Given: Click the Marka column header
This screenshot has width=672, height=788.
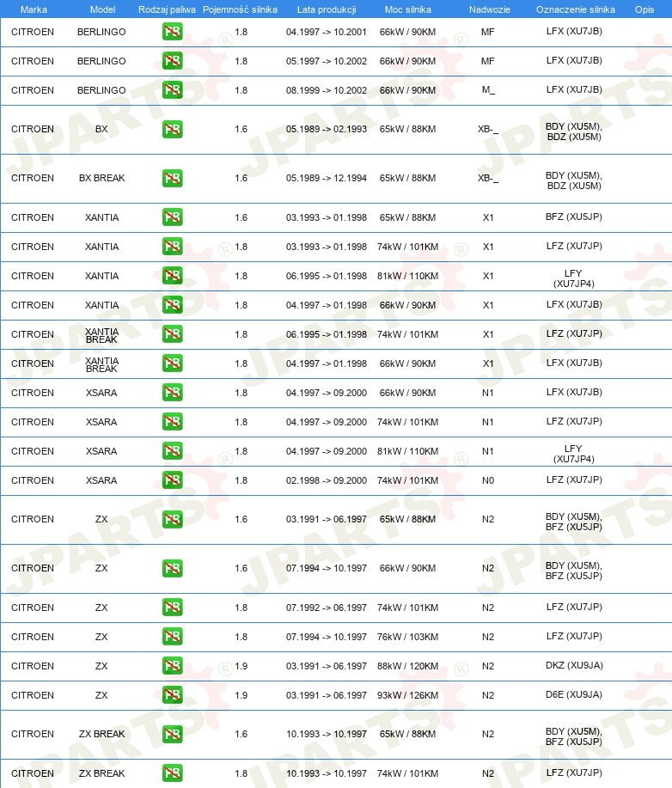Looking at the screenshot, I should pyautogui.click(x=34, y=9).
